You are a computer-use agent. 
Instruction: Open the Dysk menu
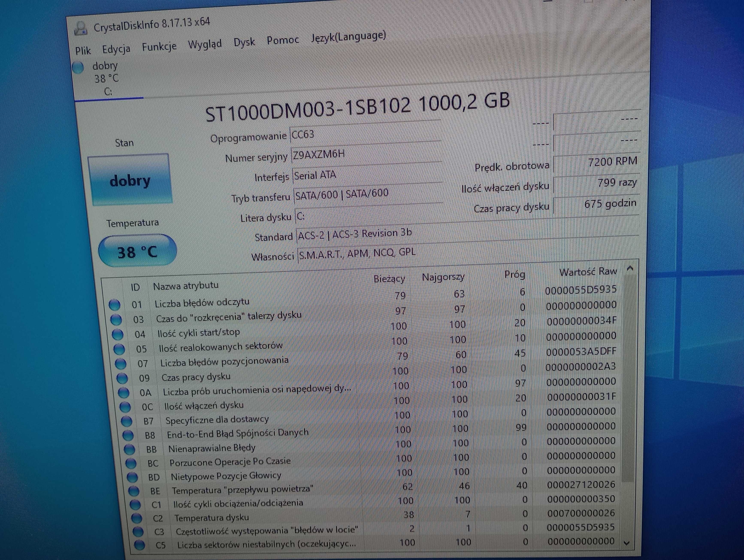(x=244, y=42)
